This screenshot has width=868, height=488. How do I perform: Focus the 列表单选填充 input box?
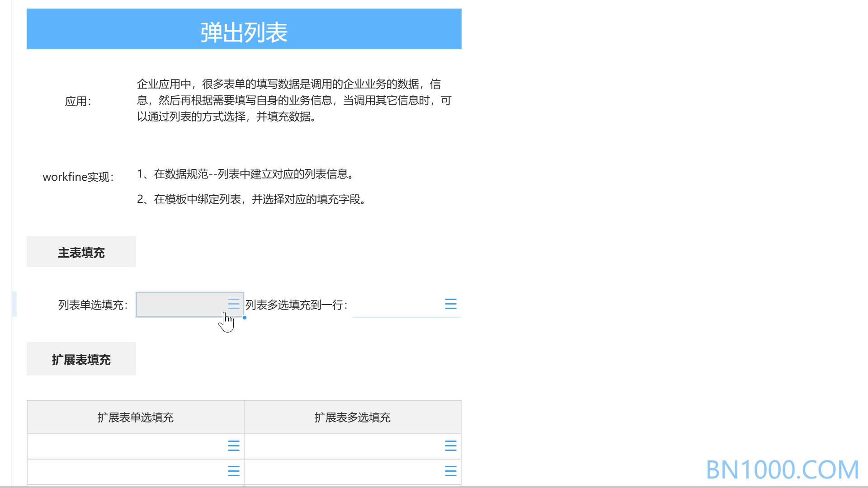[190, 305]
